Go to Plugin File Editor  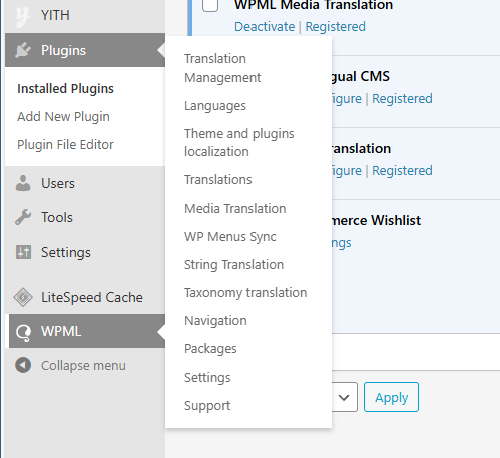65,145
